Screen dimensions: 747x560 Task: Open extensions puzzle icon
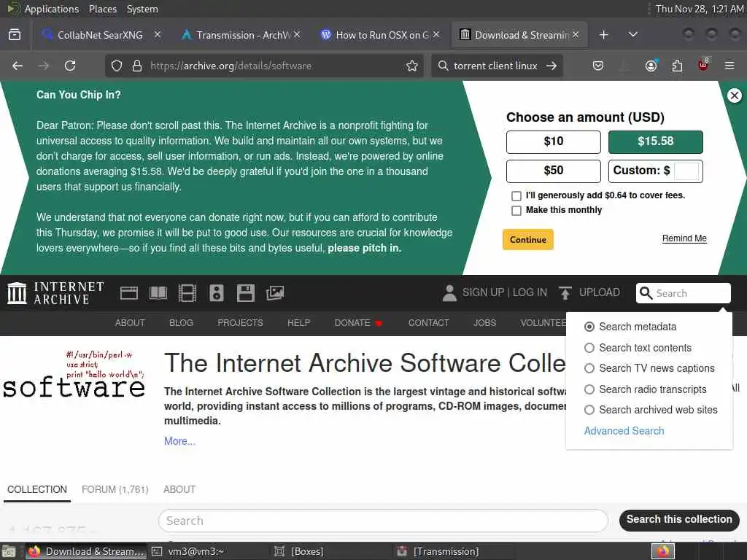(x=677, y=66)
